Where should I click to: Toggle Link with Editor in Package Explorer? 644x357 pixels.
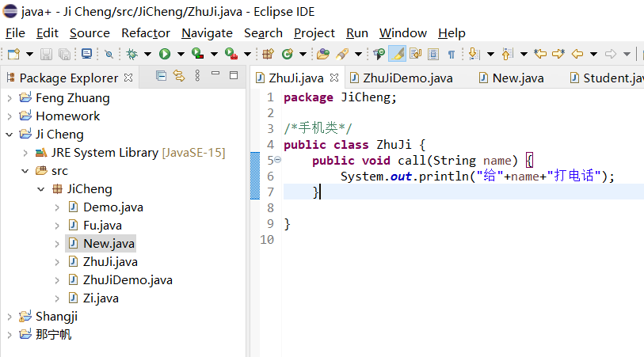click(x=179, y=75)
